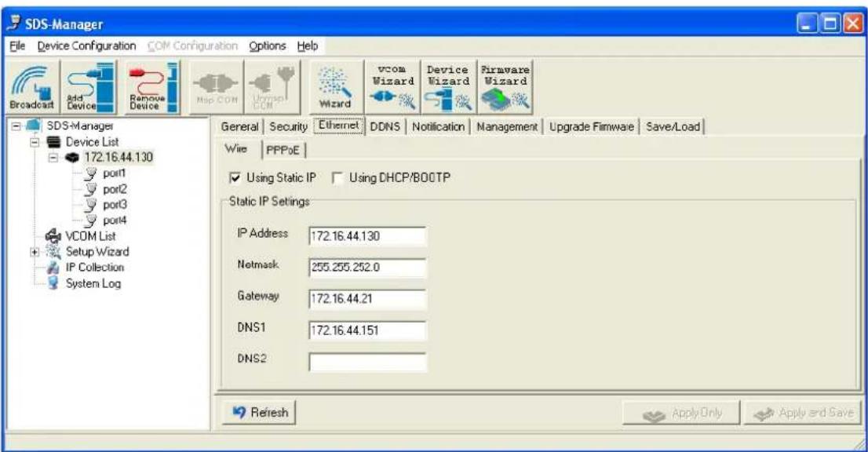Uncheck Using Static IP checkbox

235,177
